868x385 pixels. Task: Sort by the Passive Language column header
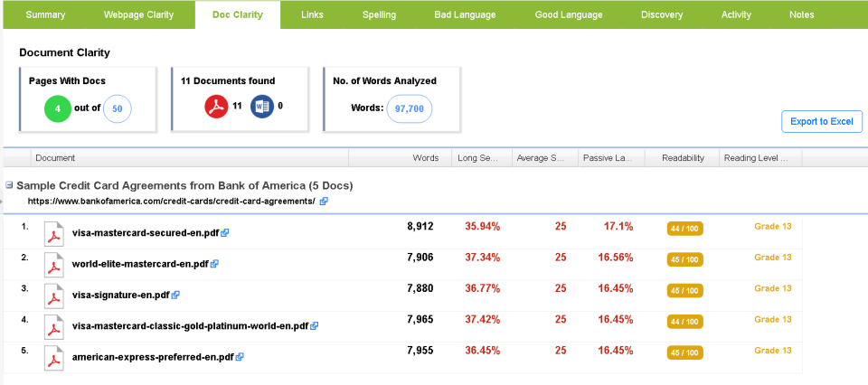pyautogui.click(x=610, y=158)
